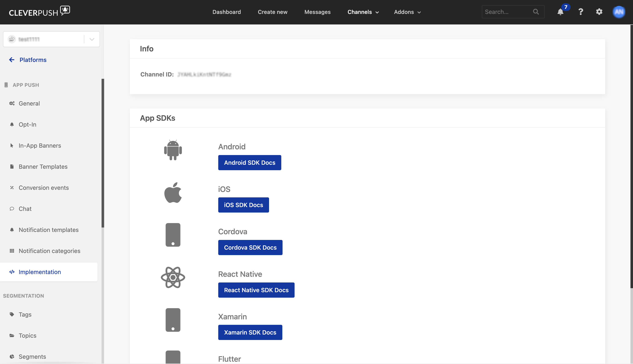Click the React Native atom icon
This screenshot has height=364, width=633.
tap(173, 277)
